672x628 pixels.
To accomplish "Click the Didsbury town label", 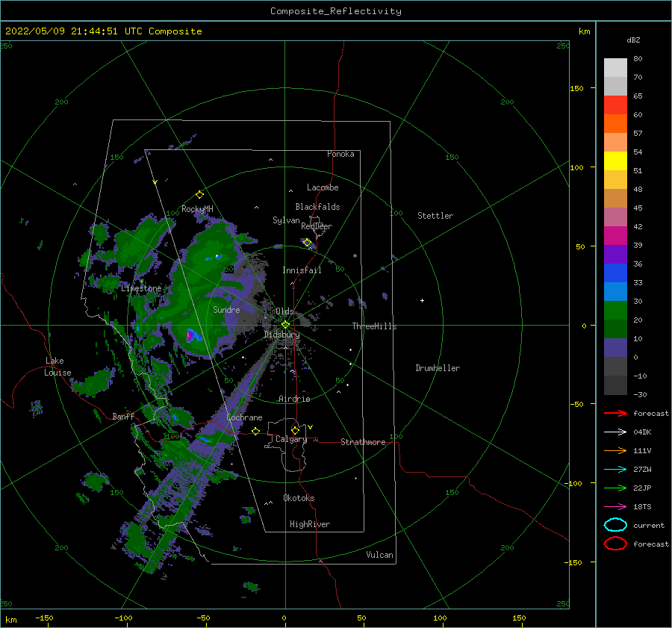I will [281, 335].
